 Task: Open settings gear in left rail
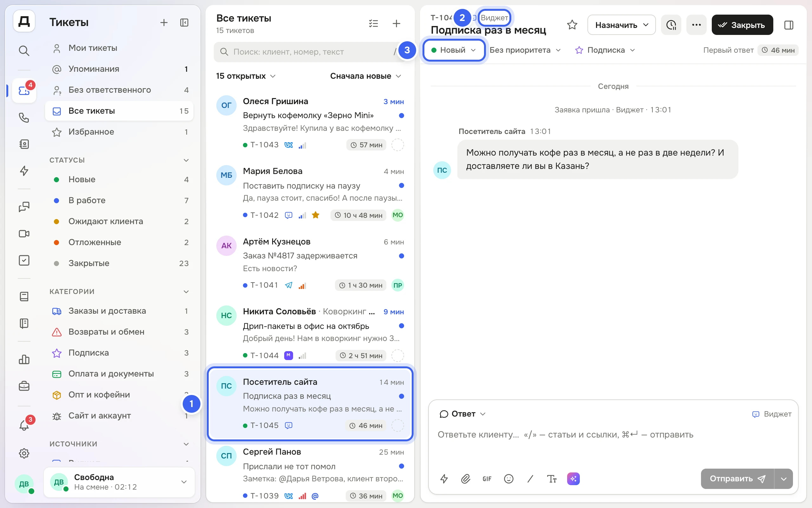24,453
